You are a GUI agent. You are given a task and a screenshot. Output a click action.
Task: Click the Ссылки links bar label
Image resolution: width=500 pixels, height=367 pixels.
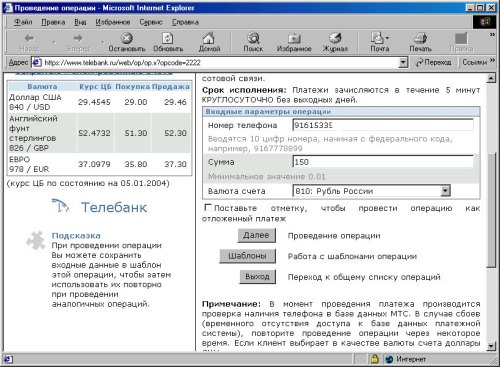[x=474, y=62]
